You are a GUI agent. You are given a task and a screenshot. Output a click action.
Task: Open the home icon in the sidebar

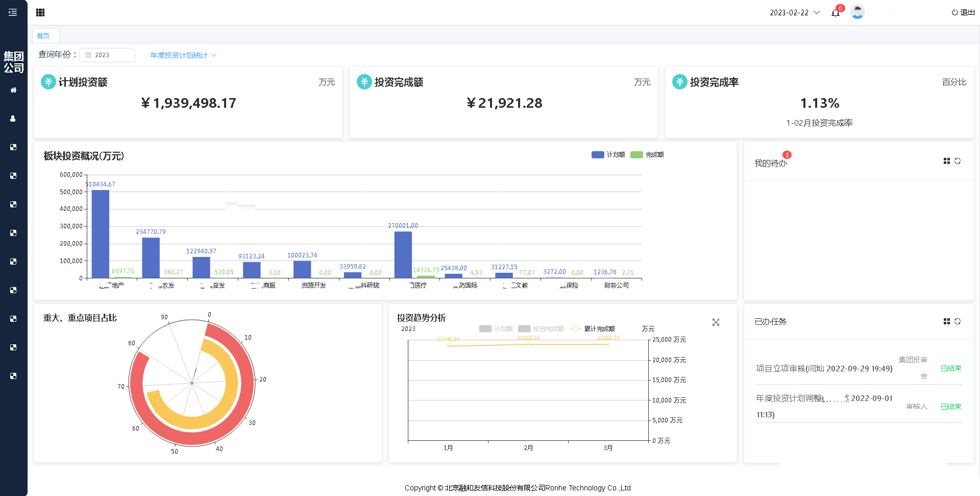tap(13, 90)
